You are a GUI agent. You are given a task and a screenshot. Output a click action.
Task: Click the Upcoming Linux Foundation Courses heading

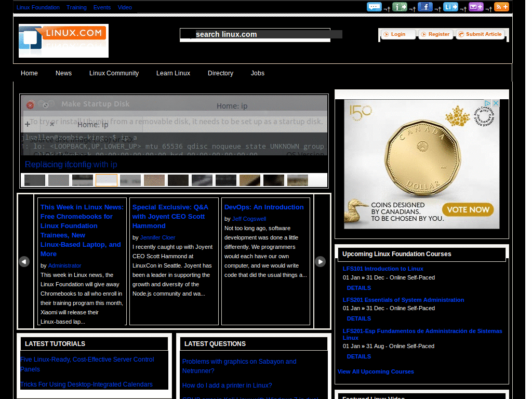pos(396,254)
